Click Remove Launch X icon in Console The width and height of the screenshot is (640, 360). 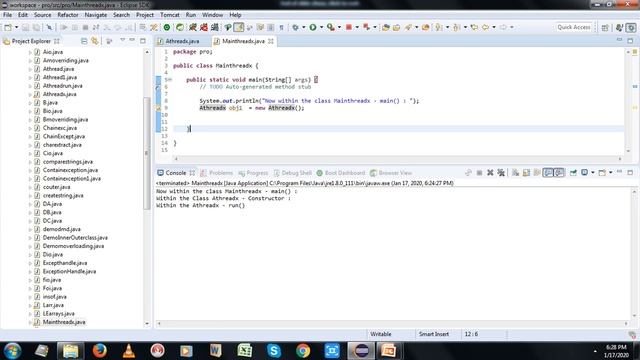pyautogui.click(x=490, y=173)
